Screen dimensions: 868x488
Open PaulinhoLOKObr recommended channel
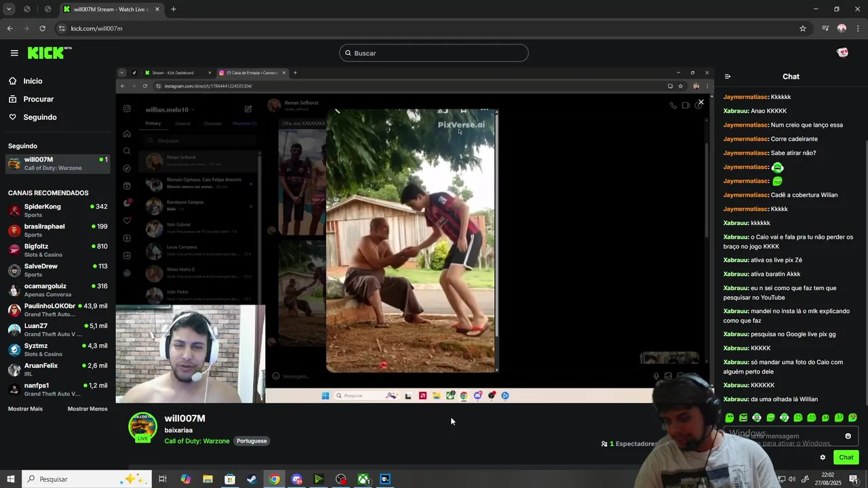coord(58,310)
